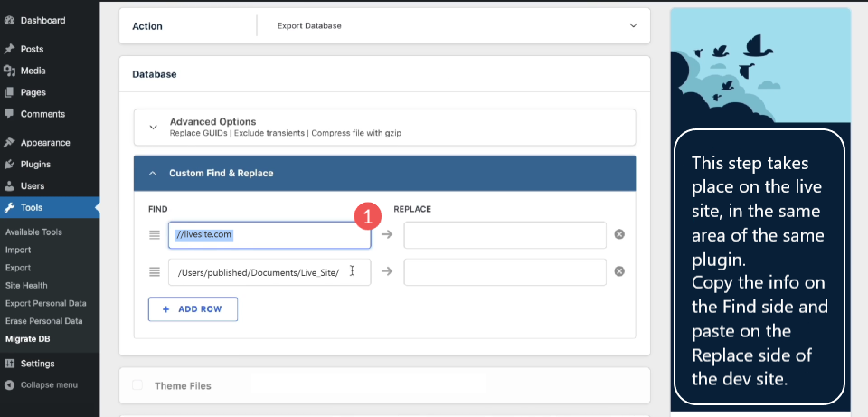This screenshot has width=868, height=417.
Task: Click the Appearance brush icon
Action: (x=9, y=143)
